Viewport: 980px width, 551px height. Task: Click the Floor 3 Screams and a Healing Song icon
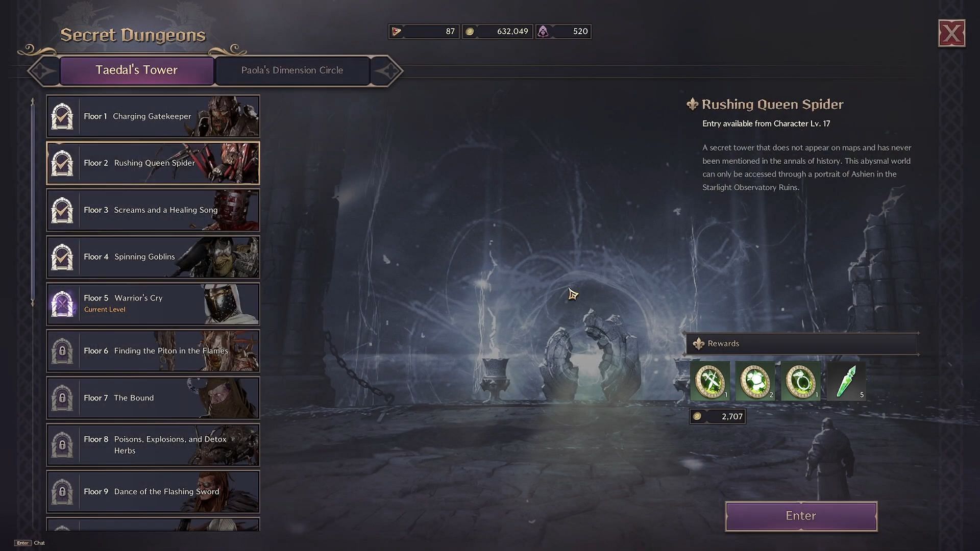(62, 209)
